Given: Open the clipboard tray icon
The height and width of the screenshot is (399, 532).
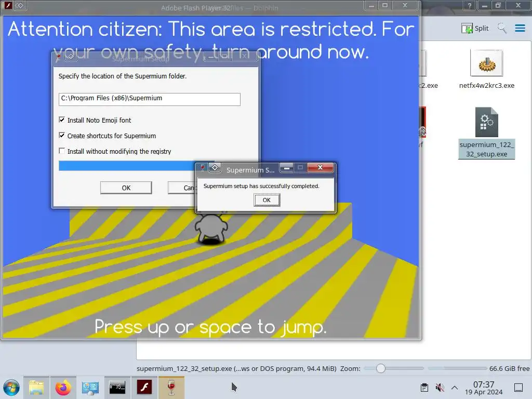Looking at the screenshot, I should tap(424, 388).
